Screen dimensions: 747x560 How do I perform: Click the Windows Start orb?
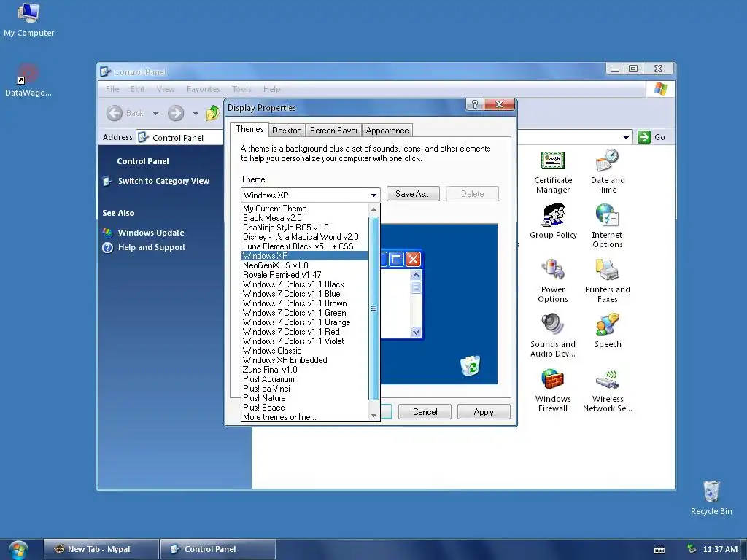[18, 550]
